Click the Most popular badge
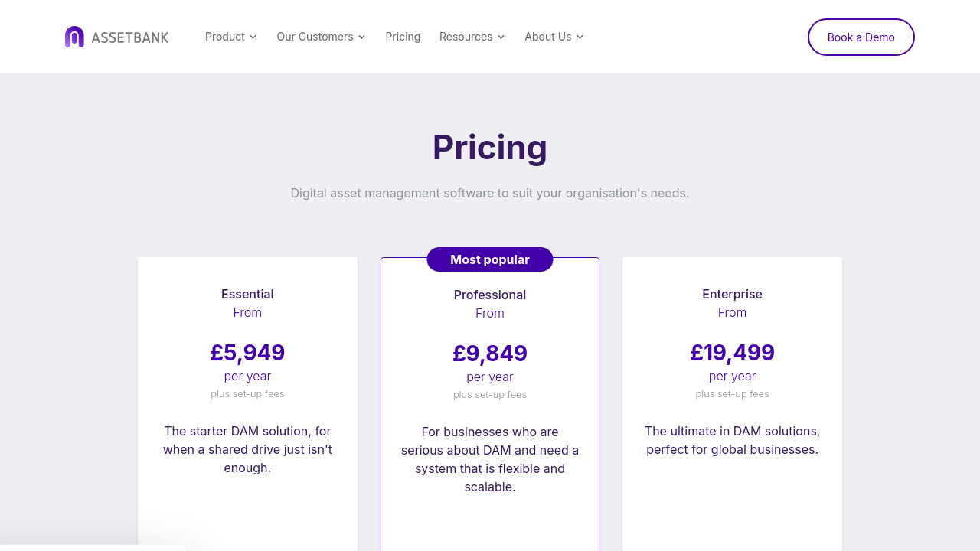Image resolution: width=980 pixels, height=551 pixels. tap(490, 259)
